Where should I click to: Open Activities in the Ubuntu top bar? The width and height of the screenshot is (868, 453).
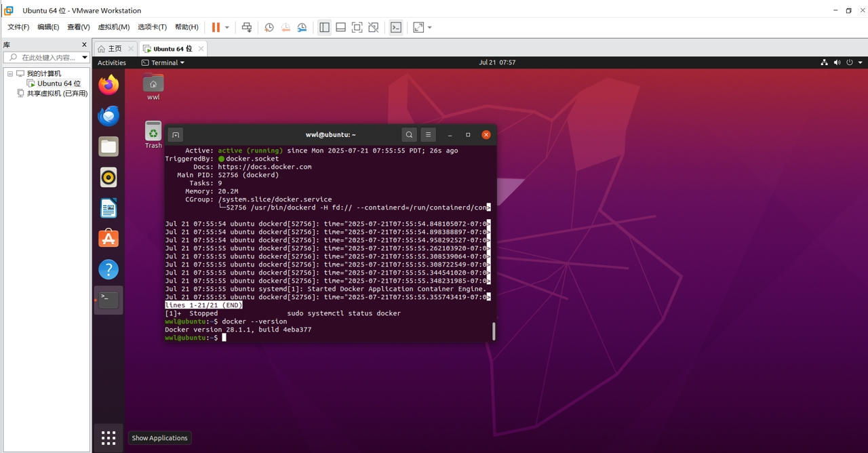(x=111, y=62)
